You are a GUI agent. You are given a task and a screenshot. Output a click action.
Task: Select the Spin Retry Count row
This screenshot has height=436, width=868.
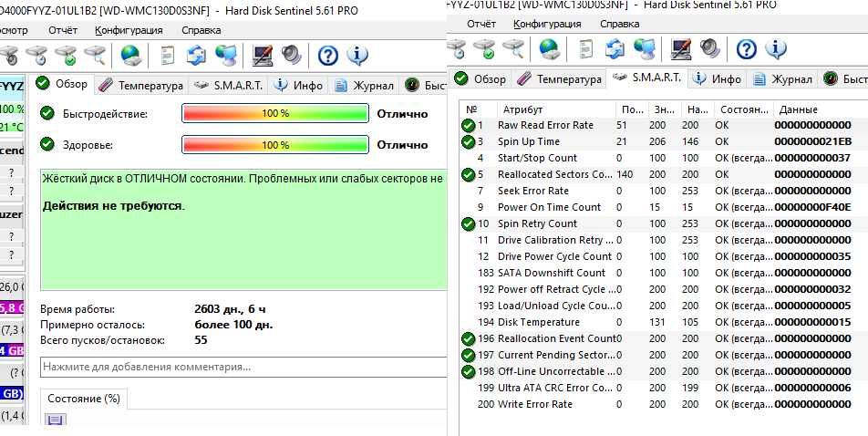coord(663,223)
